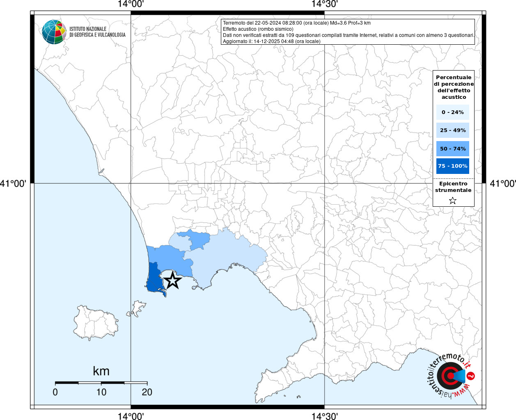Click the island of Ischia outline
This screenshot has width=516, height=420.
tap(96, 323)
